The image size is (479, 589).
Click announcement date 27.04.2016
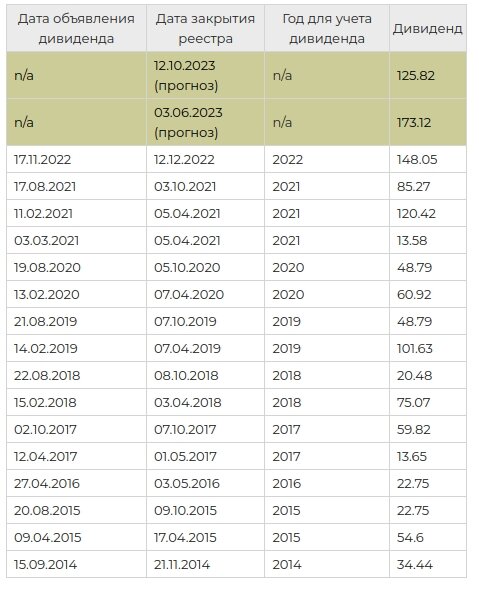coord(47,484)
